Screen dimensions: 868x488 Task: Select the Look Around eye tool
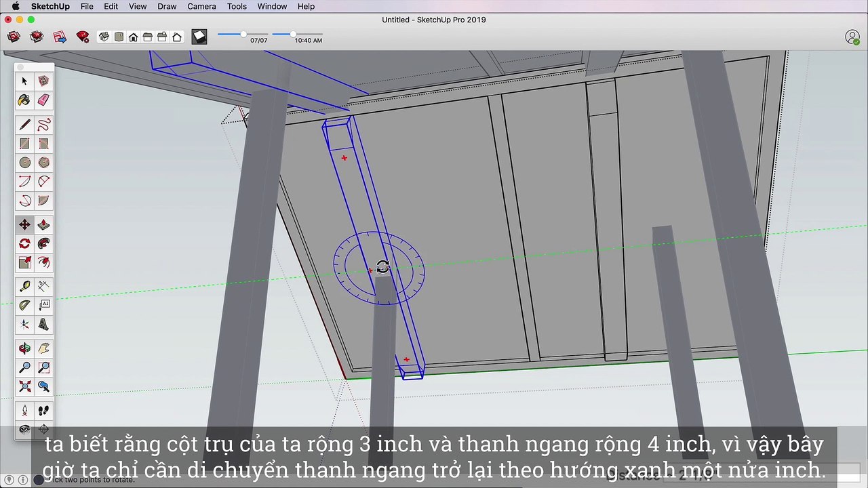(x=24, y=429)
